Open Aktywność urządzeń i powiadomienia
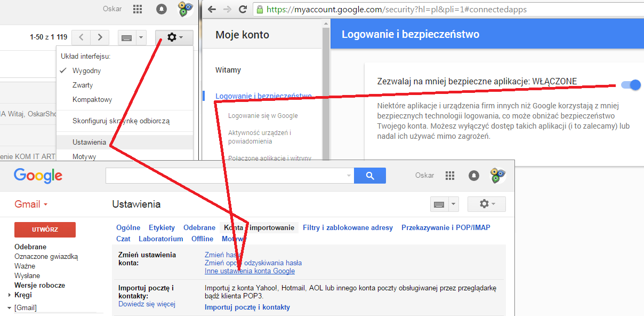 coord(260,137)
